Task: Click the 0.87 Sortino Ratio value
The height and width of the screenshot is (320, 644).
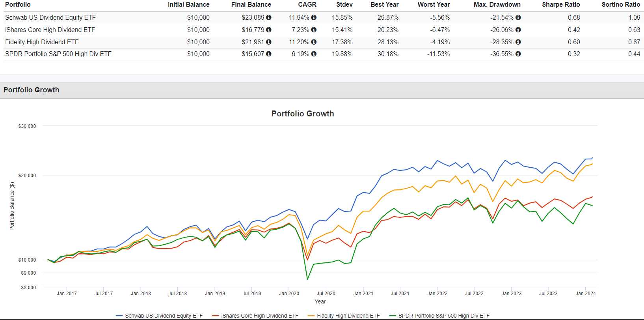Action: pos(634,42)
